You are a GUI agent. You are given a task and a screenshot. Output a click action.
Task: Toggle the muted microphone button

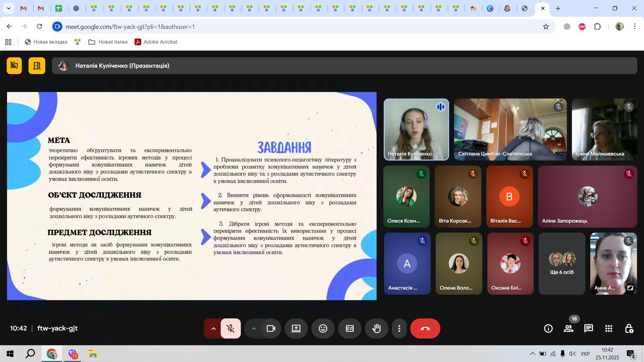[230, 328]
